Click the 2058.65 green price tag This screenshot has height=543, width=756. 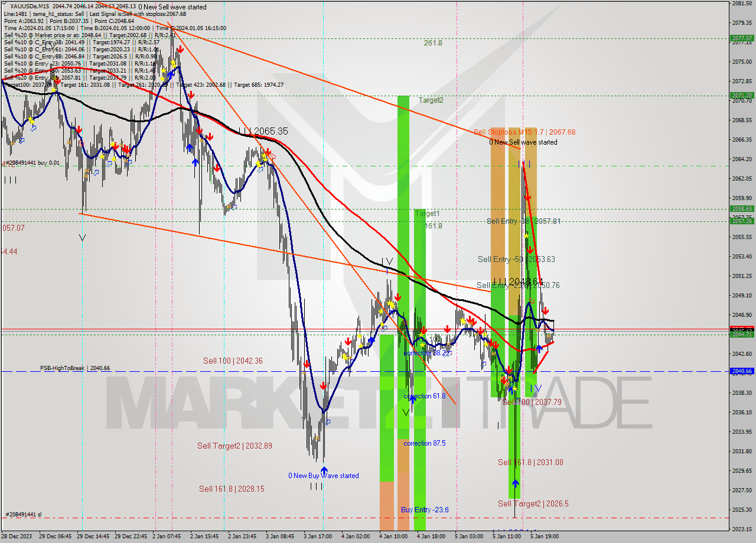742,208
